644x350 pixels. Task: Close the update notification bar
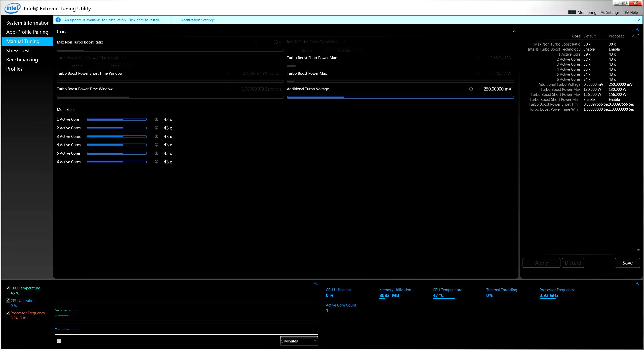tap(639, 20)
